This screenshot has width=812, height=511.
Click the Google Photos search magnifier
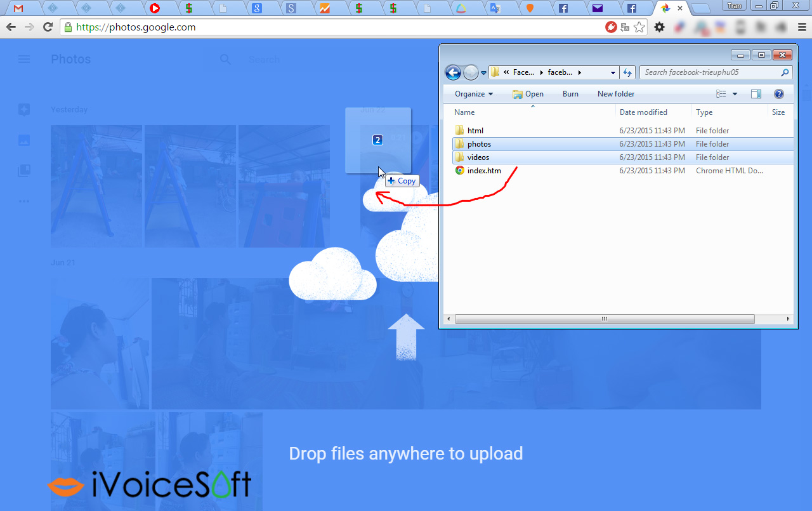click(x=225, y=59)
